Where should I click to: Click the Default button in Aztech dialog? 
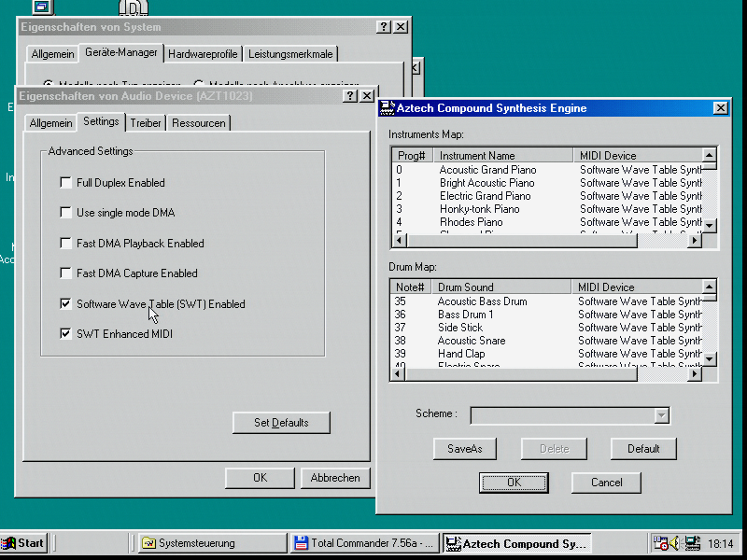point(643,449)
